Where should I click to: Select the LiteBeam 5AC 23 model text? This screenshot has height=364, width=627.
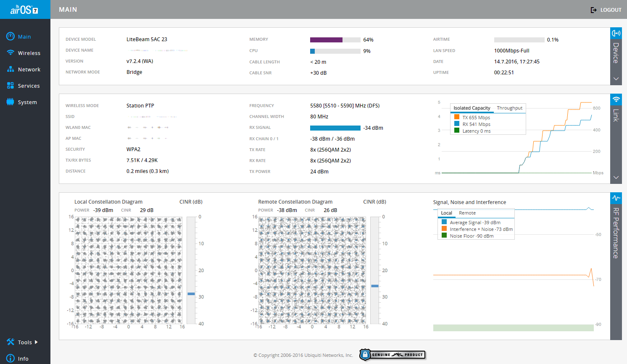tap(147, 39)
